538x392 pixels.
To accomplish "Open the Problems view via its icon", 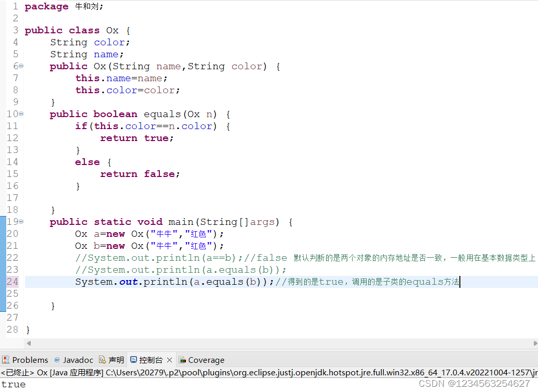I will 6,359.
